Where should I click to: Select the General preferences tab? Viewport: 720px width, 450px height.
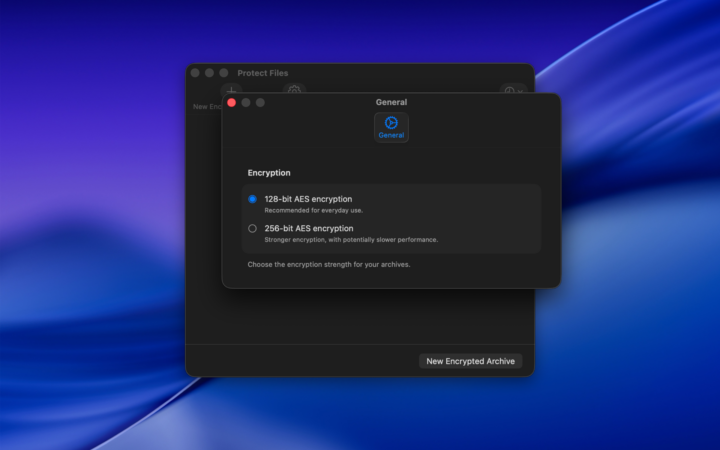pyautogui.click(x=391, y=127)
